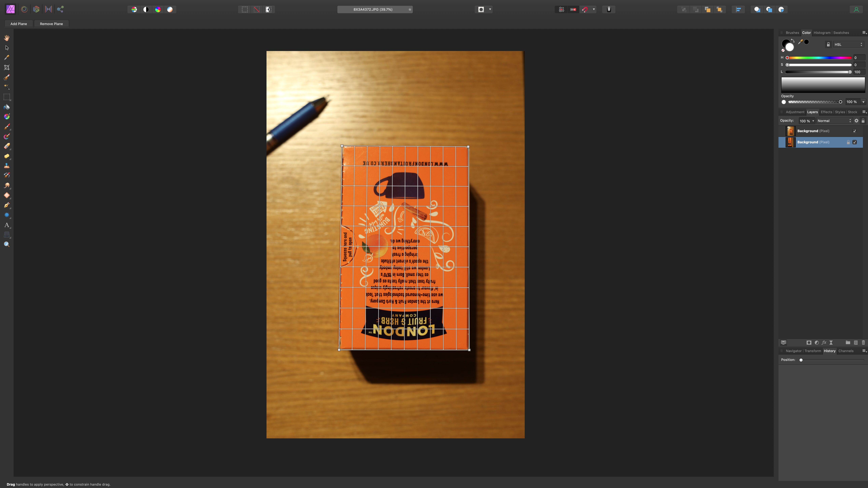This screenshot has width=868, height=488.
Task: Switch to the Swatches tab
Action: pyautogui.click(x=841, y=33)
